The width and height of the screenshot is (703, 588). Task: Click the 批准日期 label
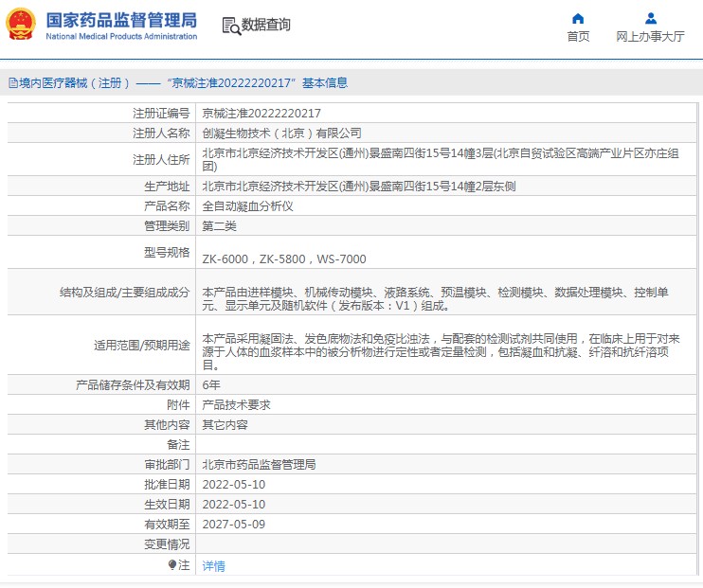click(x=167, y=485)
